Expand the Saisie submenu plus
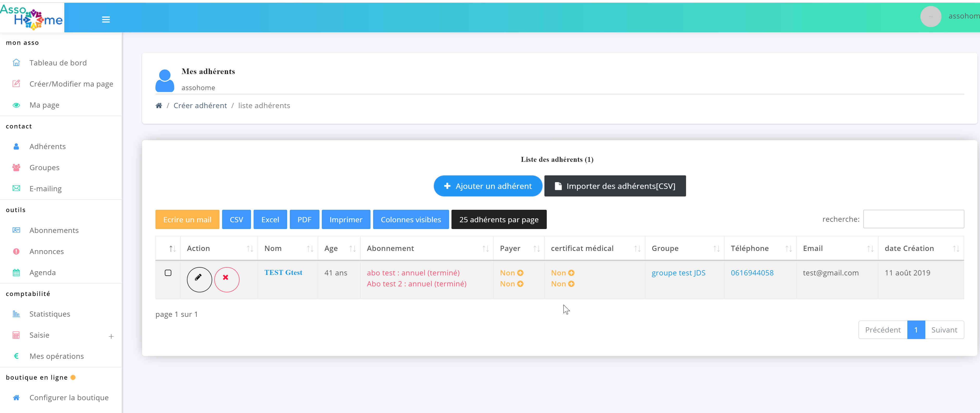This screenshot has width=980, height=413. tap(111, 336)
